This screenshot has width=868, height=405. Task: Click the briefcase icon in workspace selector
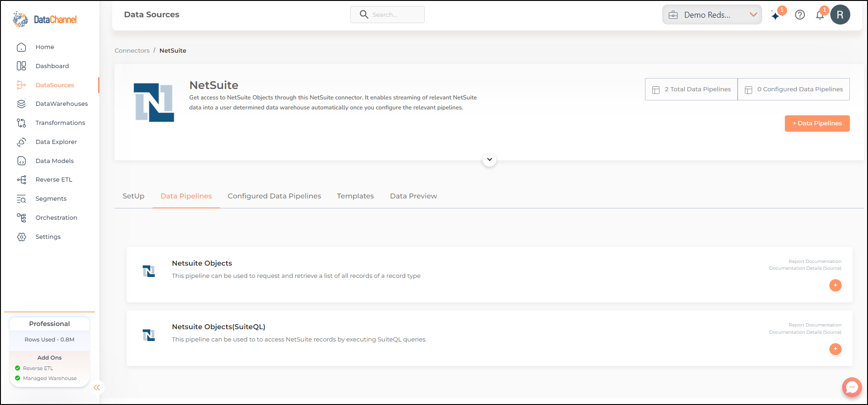click(673, 15)
